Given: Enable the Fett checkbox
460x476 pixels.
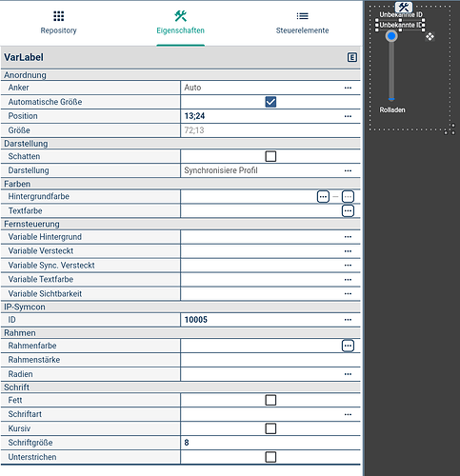Looking at the screenshot, I should 270,400.
